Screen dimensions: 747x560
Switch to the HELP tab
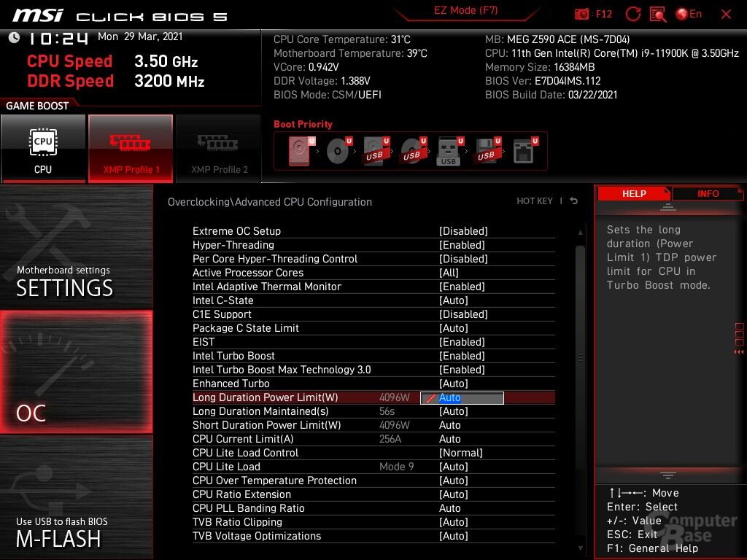pos(634,193)
